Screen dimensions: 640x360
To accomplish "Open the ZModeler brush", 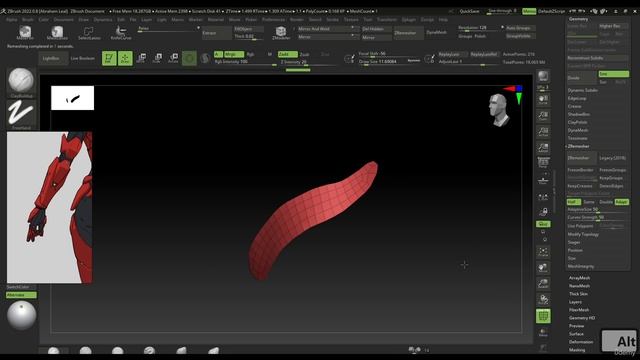I will pos(281,32).
